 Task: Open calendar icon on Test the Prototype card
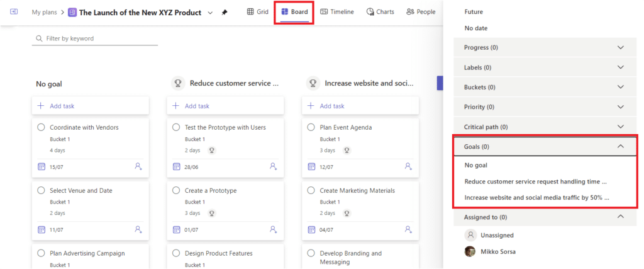point(176,166)
